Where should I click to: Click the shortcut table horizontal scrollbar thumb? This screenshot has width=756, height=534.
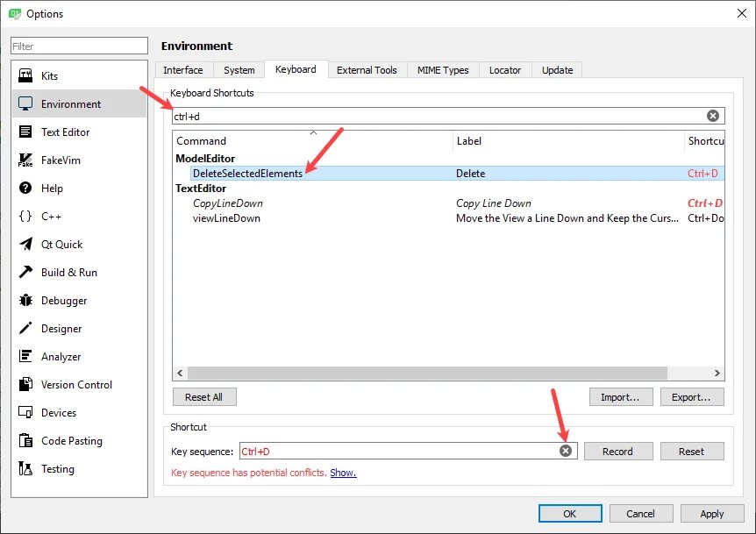click(427, 373)
